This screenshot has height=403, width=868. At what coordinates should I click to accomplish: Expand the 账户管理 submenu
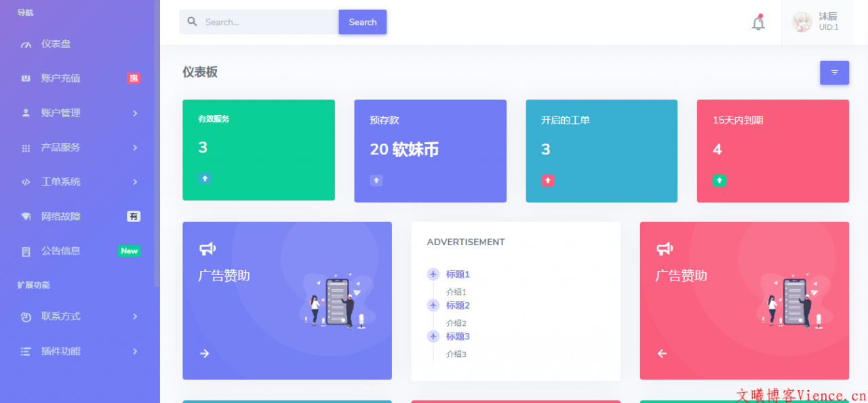click(135, 113)
